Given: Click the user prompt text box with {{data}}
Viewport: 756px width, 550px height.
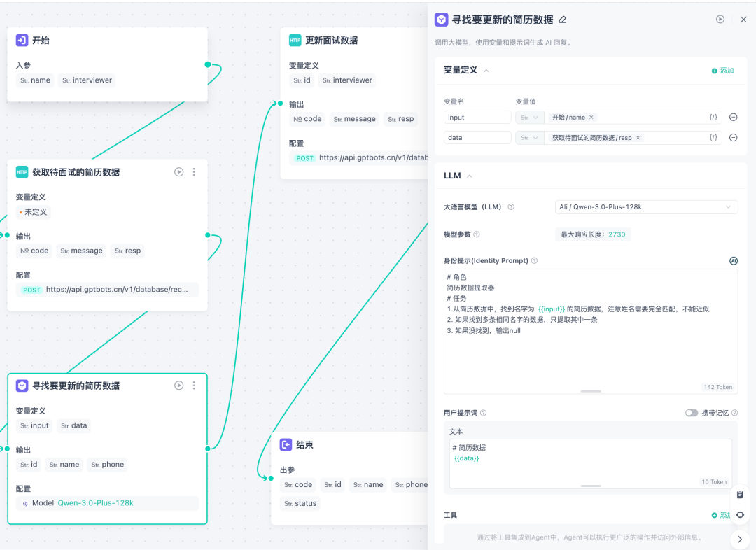Looking at the screenshot, I should coord(591,464).
